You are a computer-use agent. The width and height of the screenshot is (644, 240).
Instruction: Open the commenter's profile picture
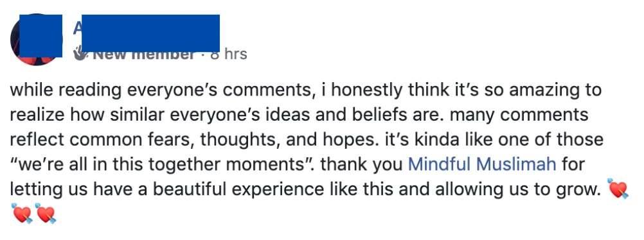click(36, 39)
